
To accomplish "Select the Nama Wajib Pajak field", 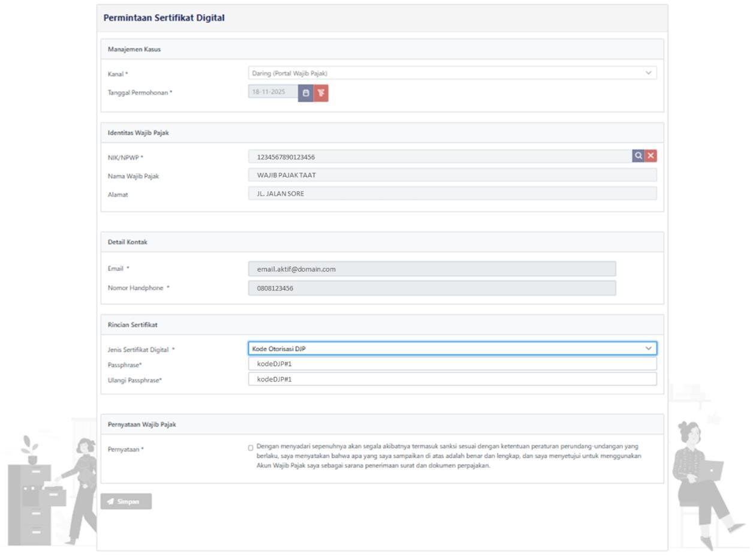I will click(x=452, y=175).
